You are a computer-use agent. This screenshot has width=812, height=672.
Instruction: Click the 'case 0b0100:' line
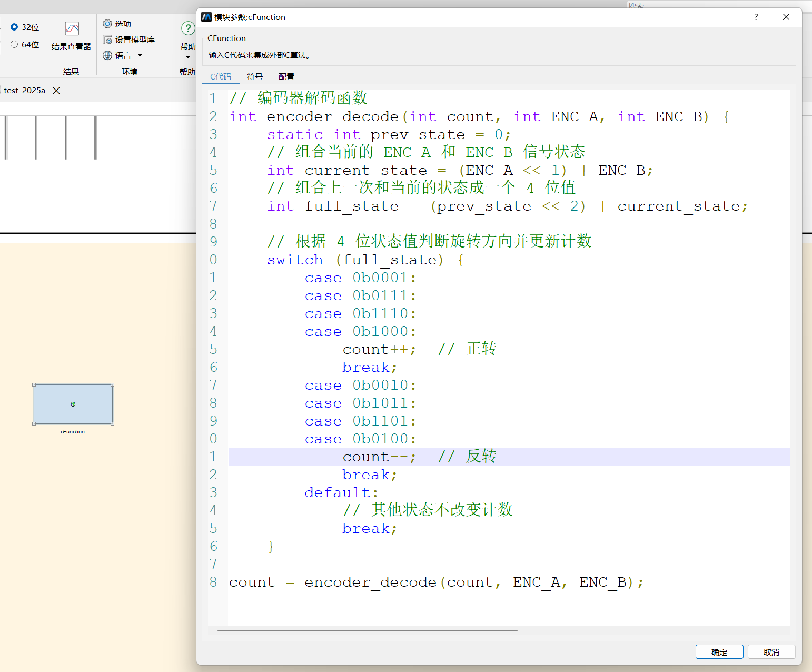(x=360, y=439)
